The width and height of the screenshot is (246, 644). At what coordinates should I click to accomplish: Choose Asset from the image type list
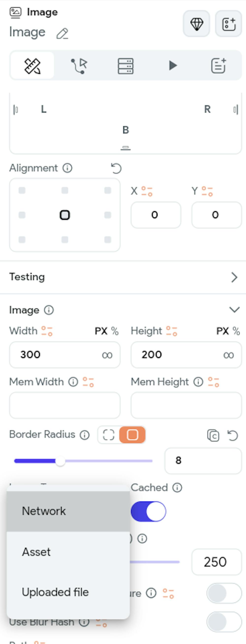click(x=37, y=552)
